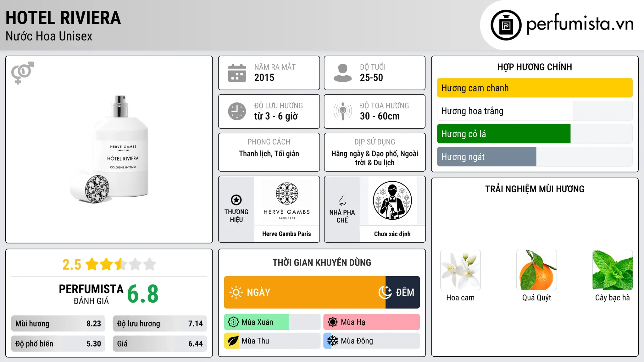This screenshot has height=362, width=644.
Task: Click the HOTEL RIVIERA title
Action: 63,18
